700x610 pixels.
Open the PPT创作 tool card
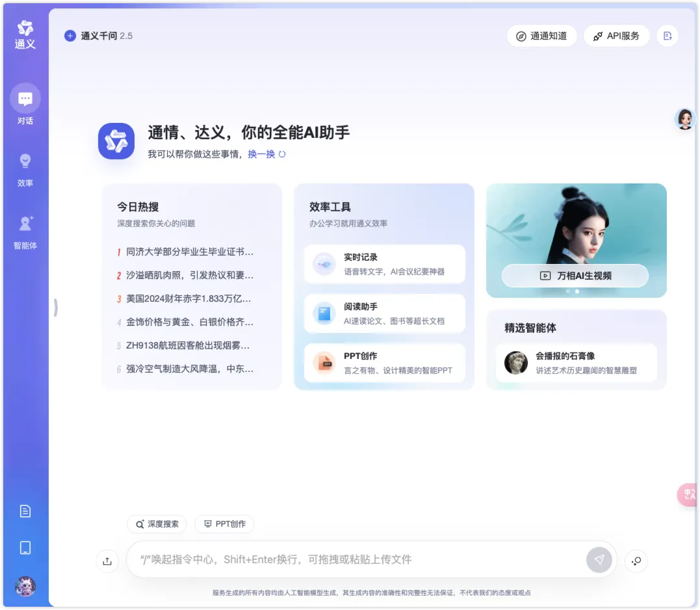point(384,363)
